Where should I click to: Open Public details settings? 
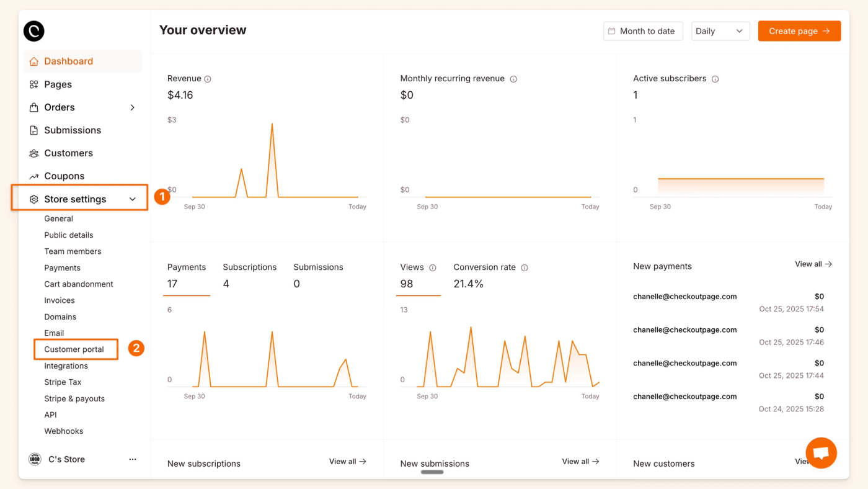pos(69,235)
